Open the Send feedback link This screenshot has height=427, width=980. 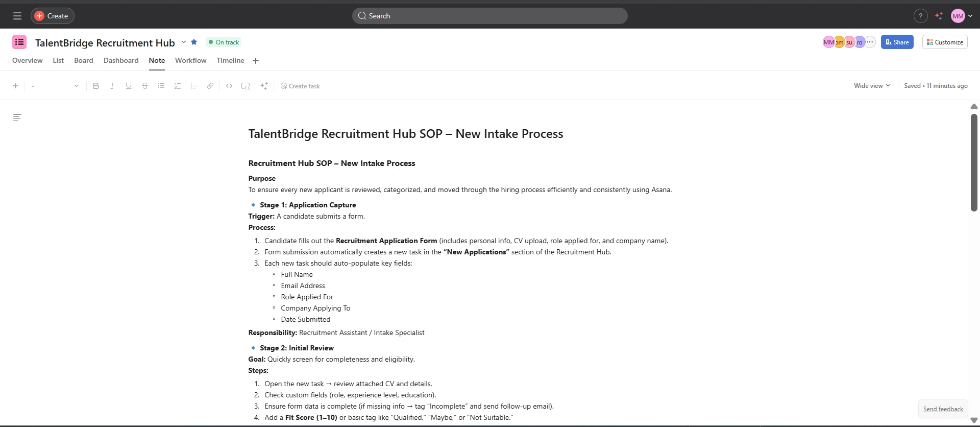(943, 409)
